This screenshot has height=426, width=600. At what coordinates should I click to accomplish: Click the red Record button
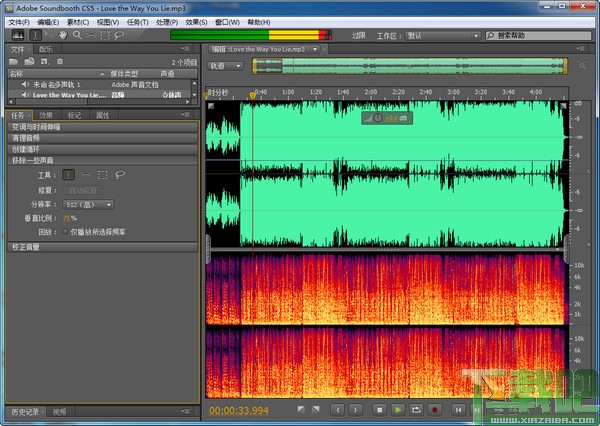coord(435,409)
